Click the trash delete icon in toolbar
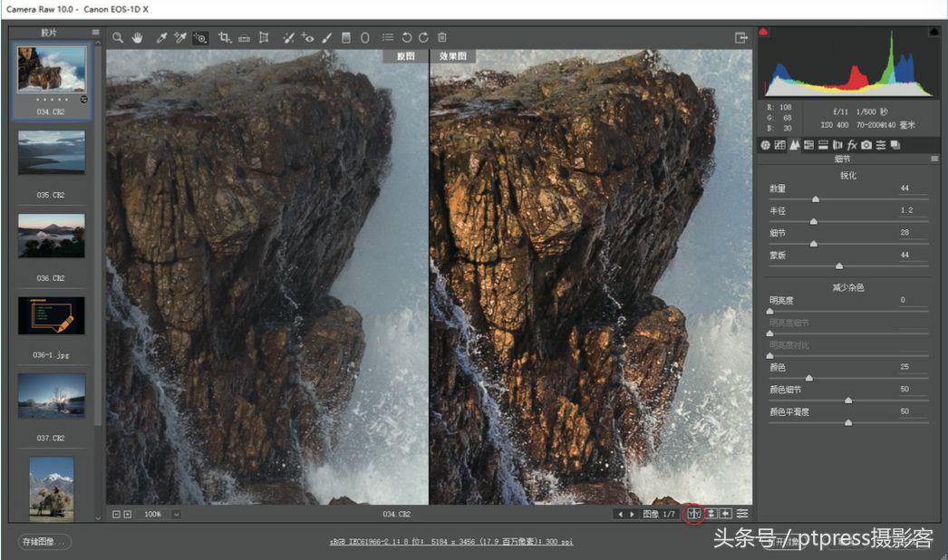The width and height of the screenshot is (948, 560). [x=442, y=38]
